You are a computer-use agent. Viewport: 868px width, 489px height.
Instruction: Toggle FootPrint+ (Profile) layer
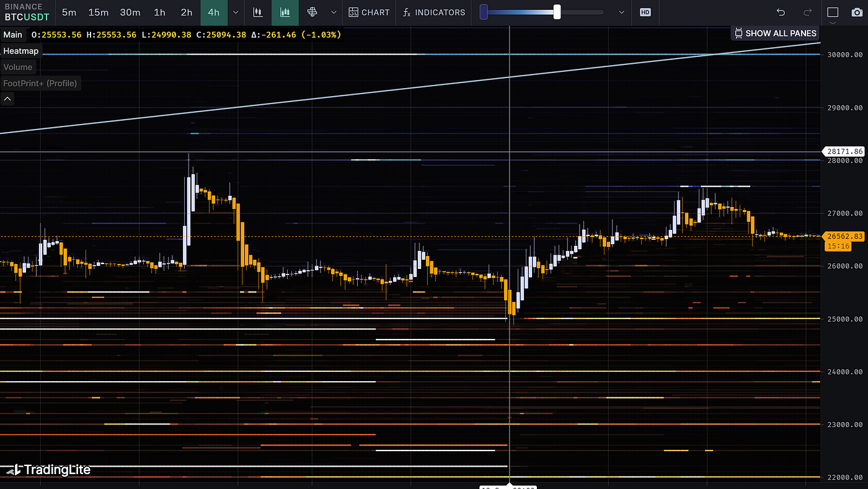point(40,83)
